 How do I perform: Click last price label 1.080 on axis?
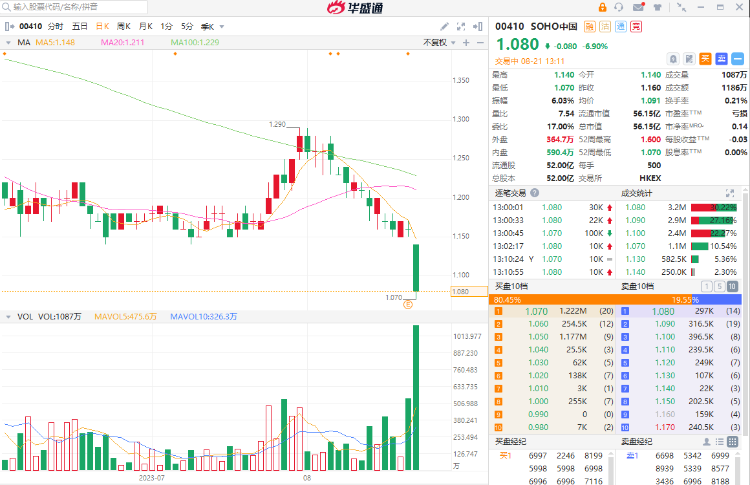(469, 291)
